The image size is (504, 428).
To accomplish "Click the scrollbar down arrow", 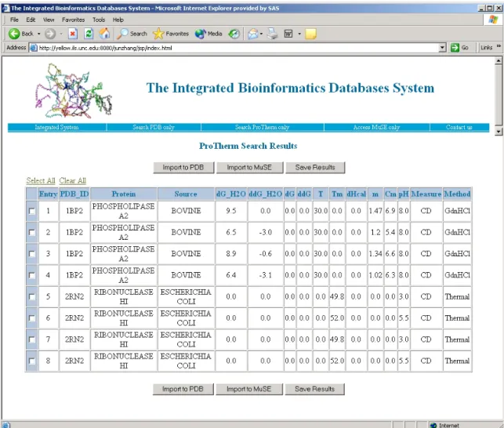I will (499, 131).
